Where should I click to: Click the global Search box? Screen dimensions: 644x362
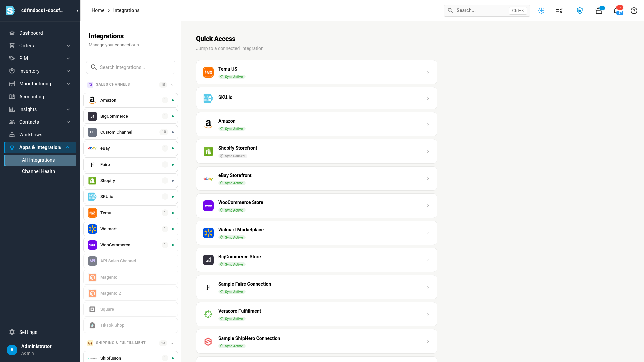pyautogui.click(x=487, y=11)
